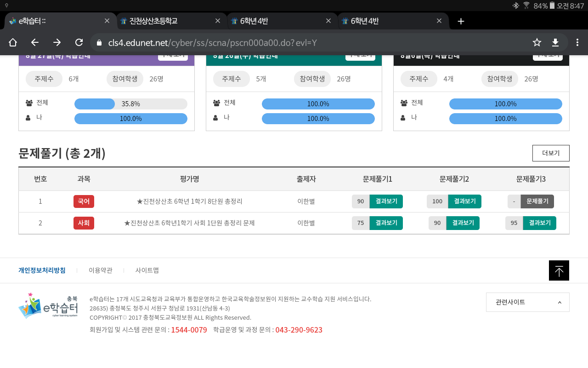Screen dimensions: 588x368
Task: Click 사회 1단원 총정리 문제 title
Action: pyautogui.click(x=190, y=223)
